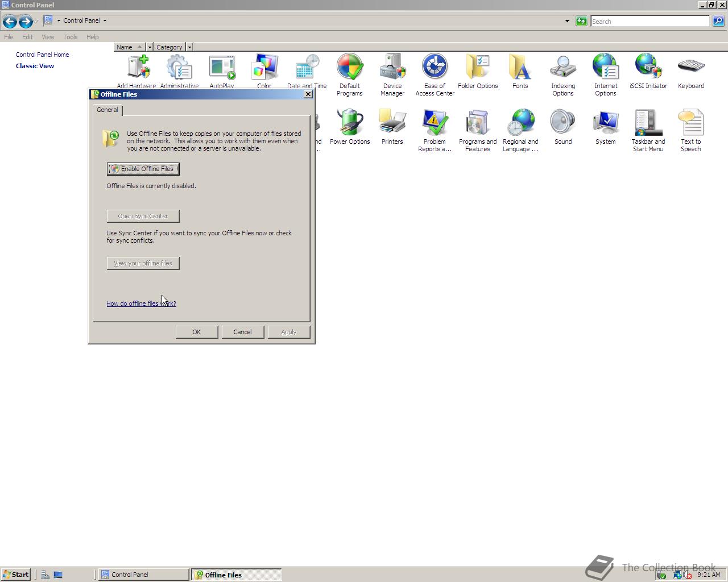Open 'How do offline files work?' link
Image resolution: width=728 pixels, height=582 pixels.
141,304
